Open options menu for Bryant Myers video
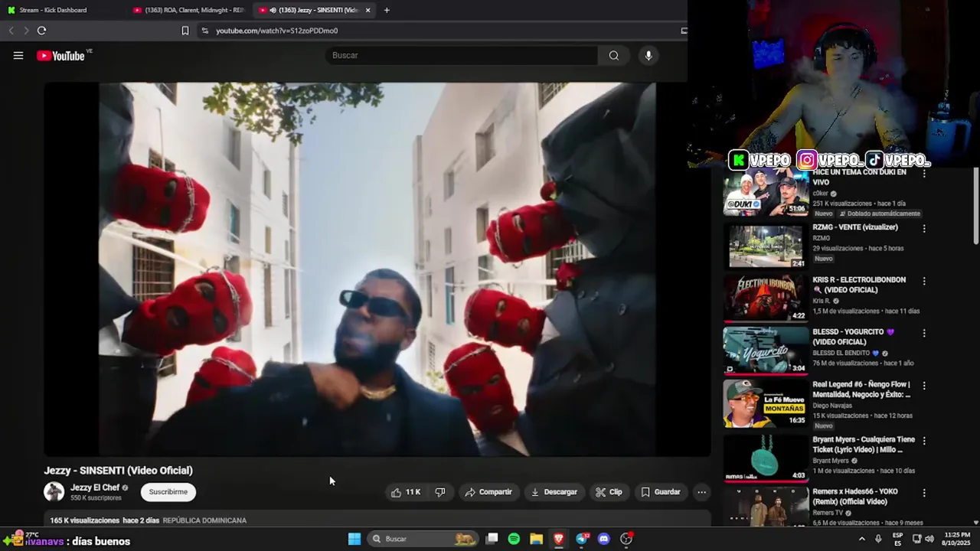The image size is (980, 551). (x=924, y=441)
